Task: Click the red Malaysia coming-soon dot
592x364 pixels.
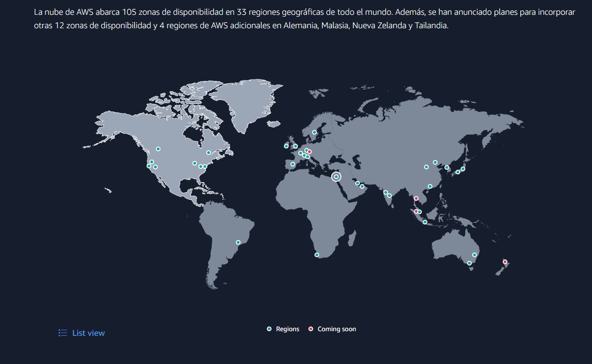Action: coord(416,211)
